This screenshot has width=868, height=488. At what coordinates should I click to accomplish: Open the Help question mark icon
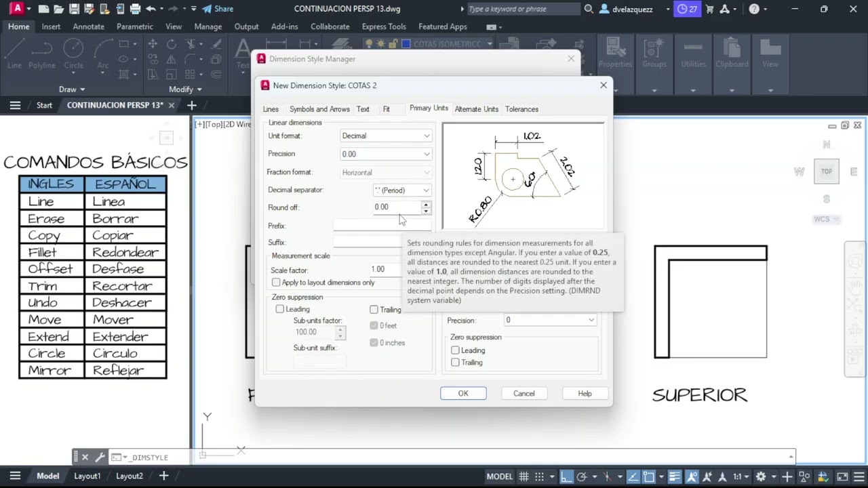[x=754, y=9]
